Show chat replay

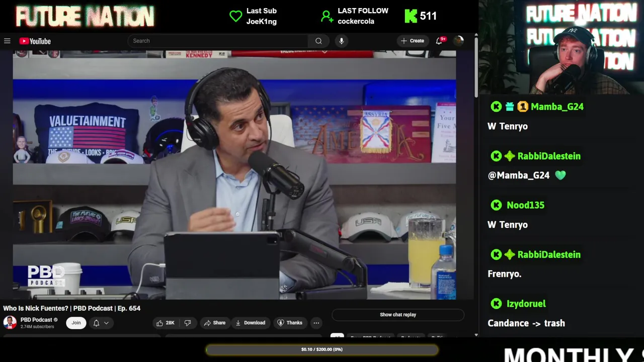tap(398, 315)
